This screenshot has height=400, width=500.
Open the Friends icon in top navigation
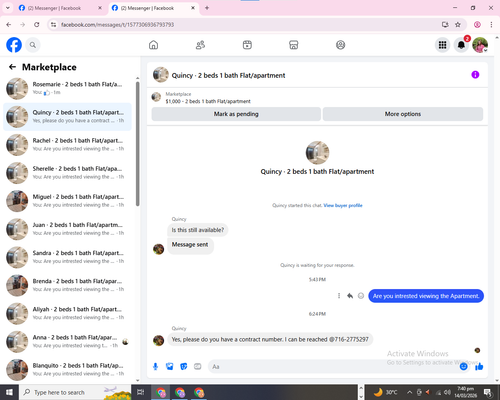tap(200, 45)
